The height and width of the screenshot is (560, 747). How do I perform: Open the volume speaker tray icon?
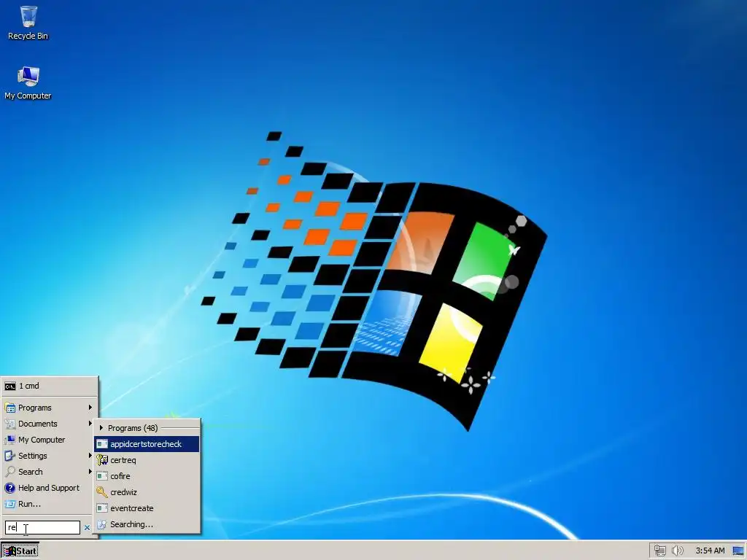pos(677,551)
